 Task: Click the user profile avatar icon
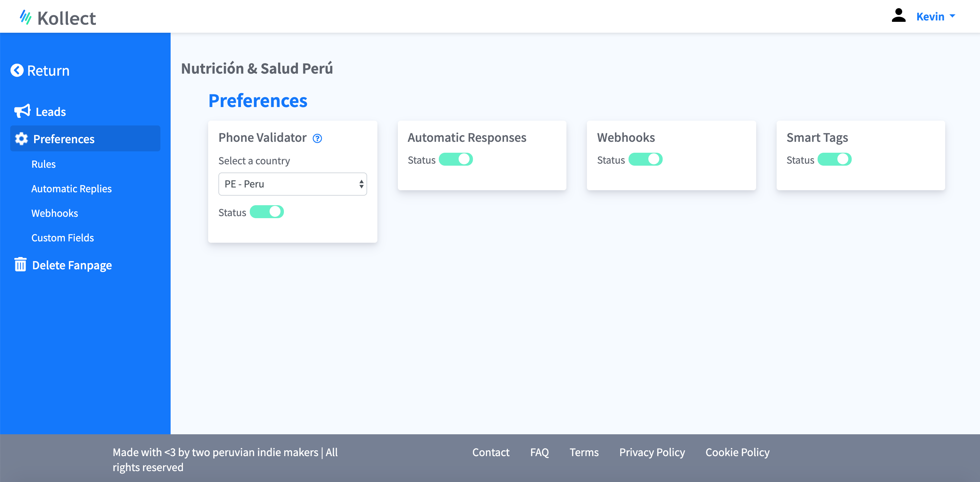tap(898, 16)
